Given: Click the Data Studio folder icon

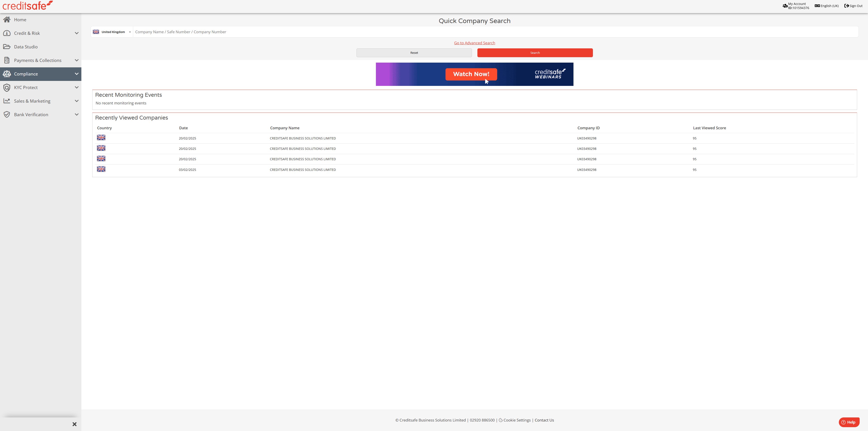Looking at the screenshot, I should click(7, 47).
